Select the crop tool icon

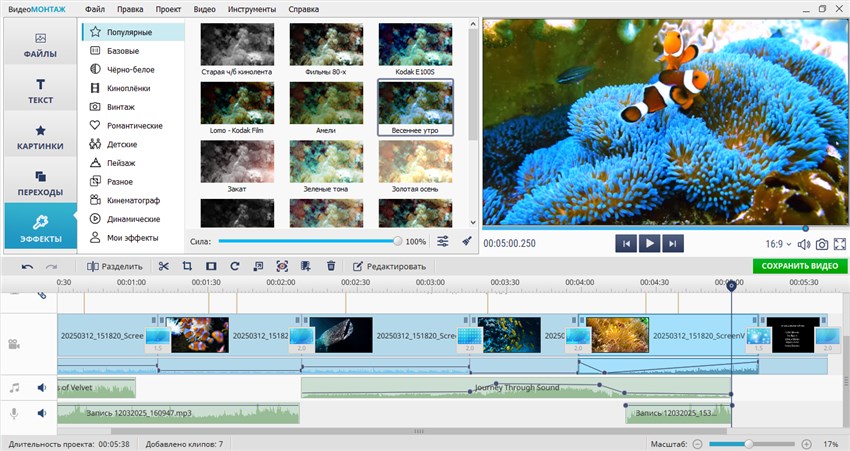pos(187,266)
